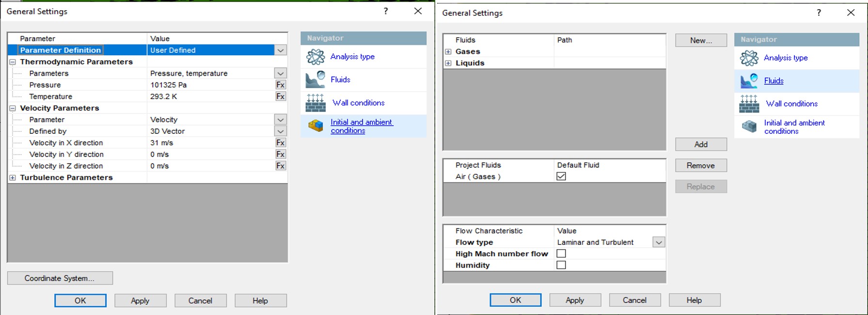
Task: Open the Parameter Definition dropdown
Action: point(280,50)
